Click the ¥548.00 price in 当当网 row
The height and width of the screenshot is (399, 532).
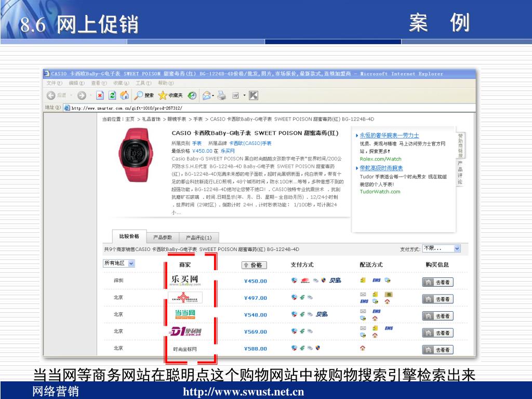point(256,315)
